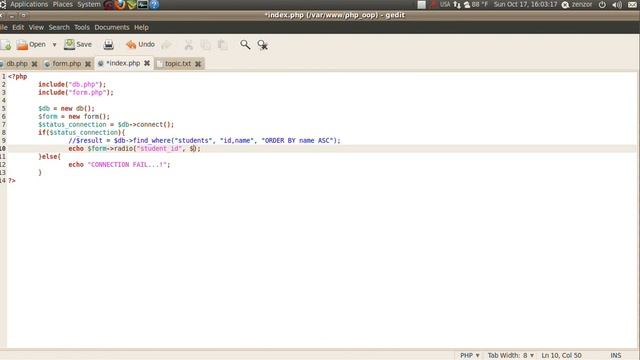Viewport: 640px width, 360px height.
Task: Create a new document with the toolbar icon
Action: [6, 45]
